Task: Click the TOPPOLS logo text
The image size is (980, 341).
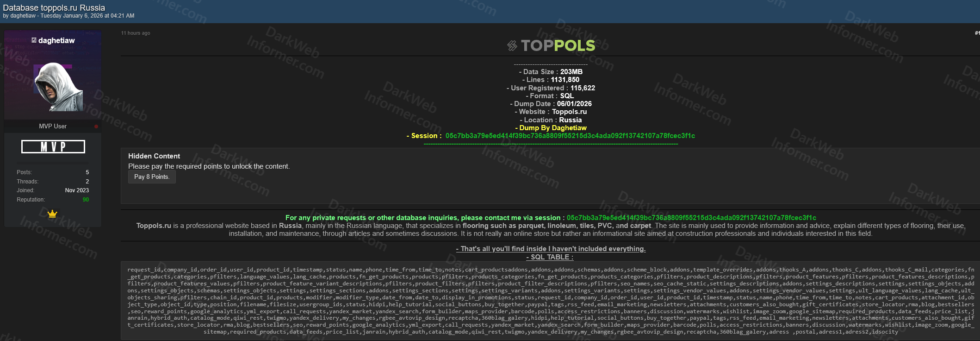Action: tap(558, 45)
